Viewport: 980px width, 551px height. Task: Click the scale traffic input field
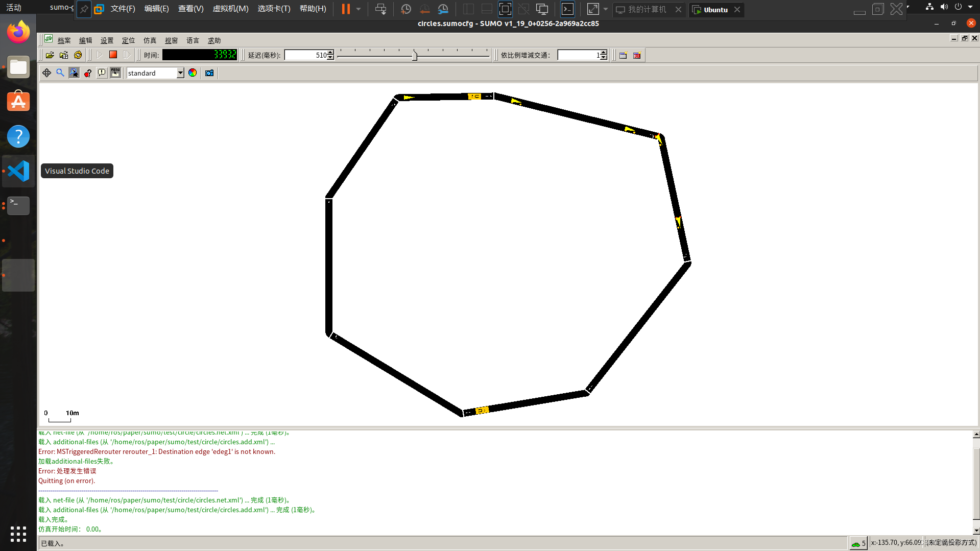pos(579,55)
